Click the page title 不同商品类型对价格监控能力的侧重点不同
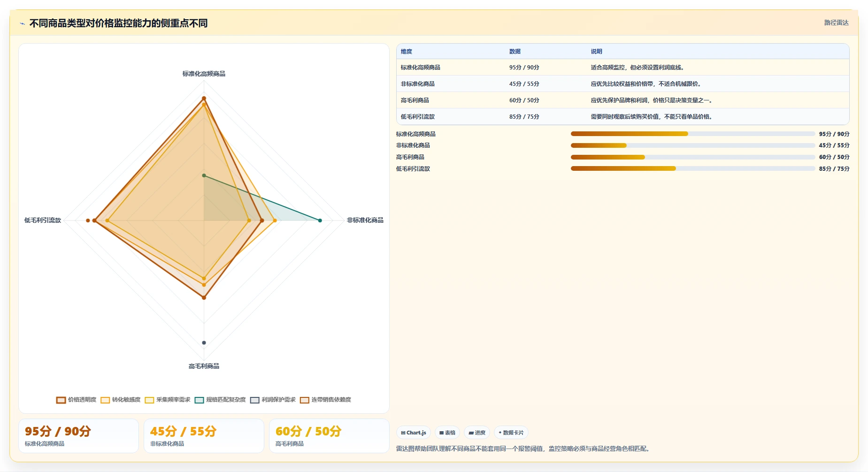 (118, 23)
